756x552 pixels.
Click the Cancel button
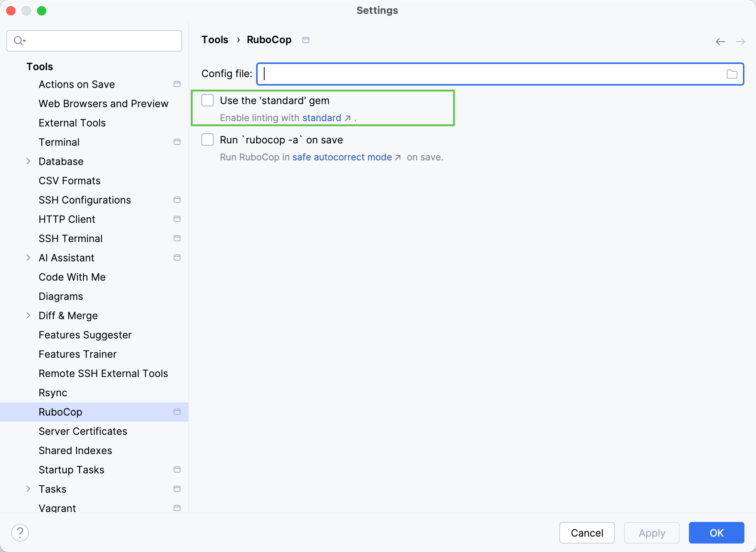pos(587,533)
